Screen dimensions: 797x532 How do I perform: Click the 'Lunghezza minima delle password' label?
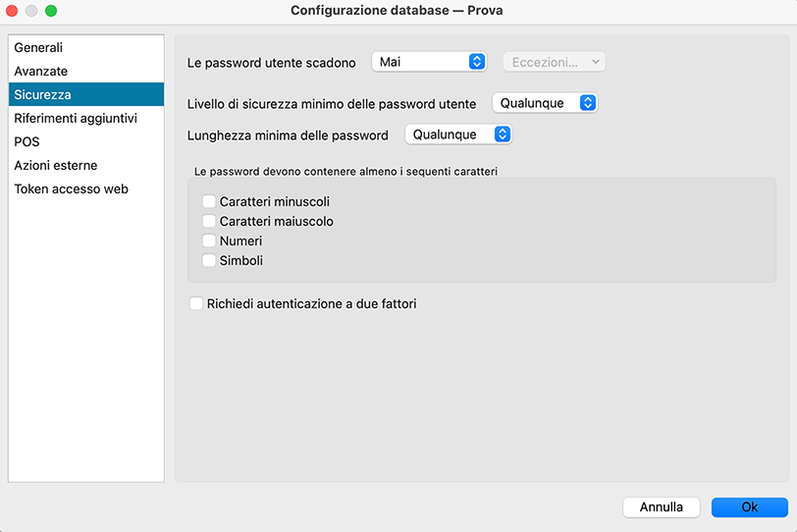[x=288, y=135]
